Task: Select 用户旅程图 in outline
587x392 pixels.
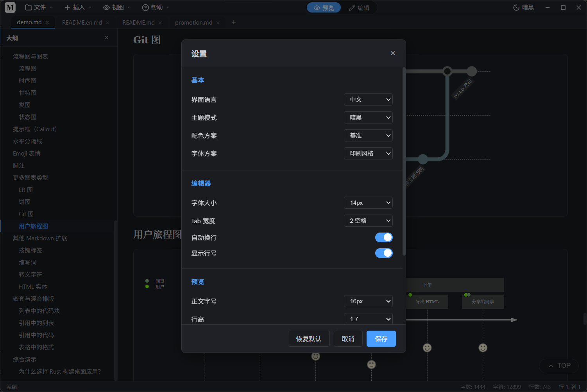Action: [33, 226]
